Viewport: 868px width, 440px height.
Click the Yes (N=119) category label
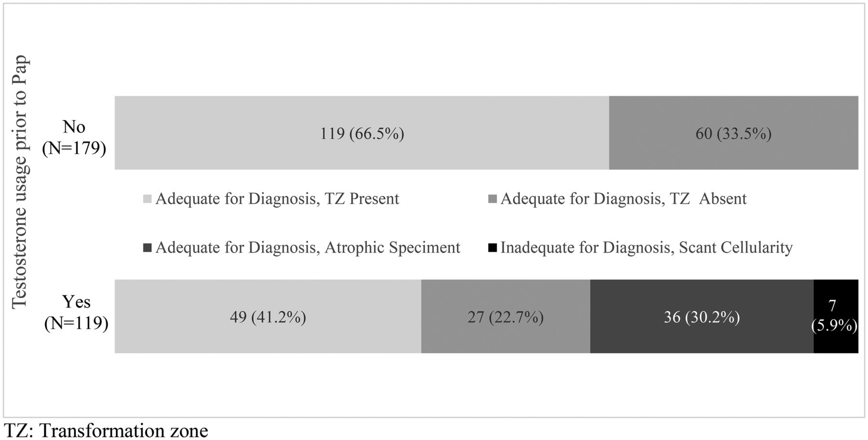coord(76,312)
